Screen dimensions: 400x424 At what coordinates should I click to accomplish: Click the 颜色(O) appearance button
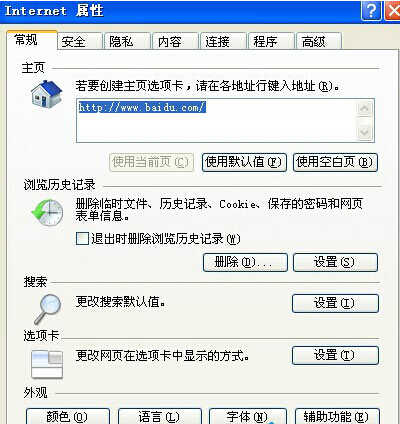click(x=68, y=416)
